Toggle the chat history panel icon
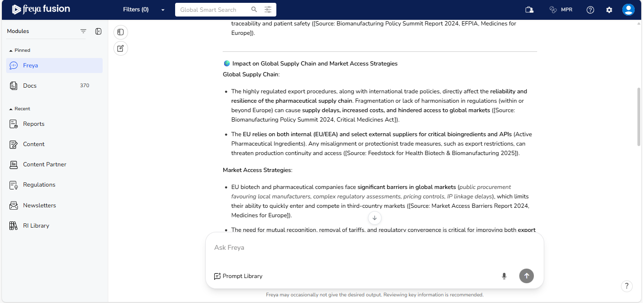Image resolution: width=644 pixels, height=303 pixels. pos(121,32)
